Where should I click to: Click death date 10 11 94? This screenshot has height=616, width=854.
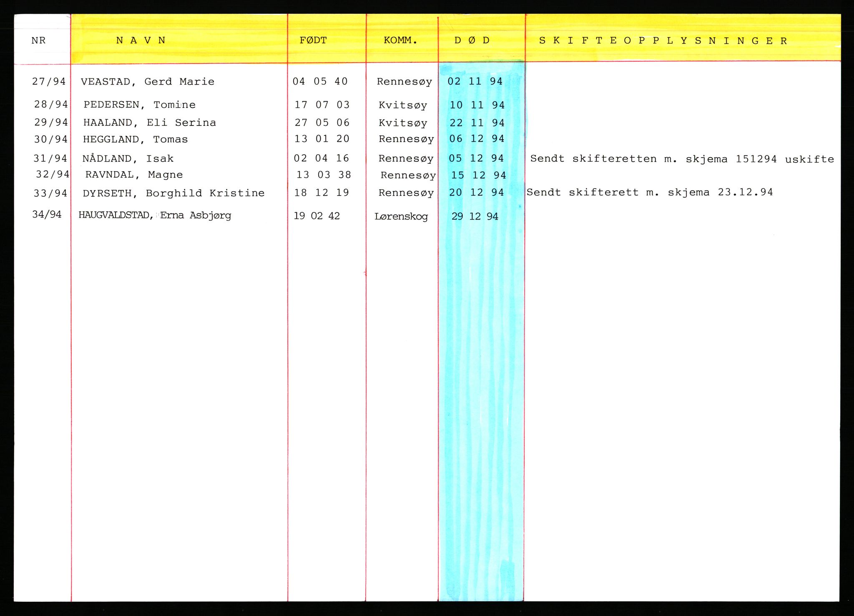point(477,105)
